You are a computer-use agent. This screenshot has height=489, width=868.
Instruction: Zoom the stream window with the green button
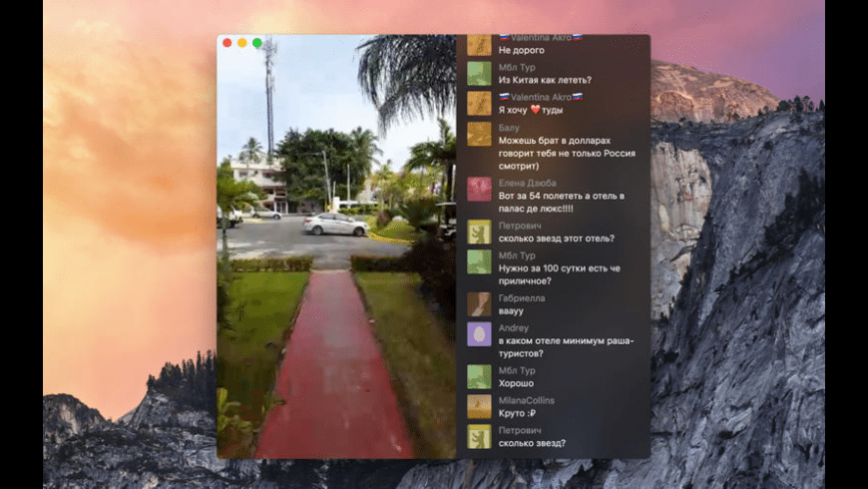point(256,43)
